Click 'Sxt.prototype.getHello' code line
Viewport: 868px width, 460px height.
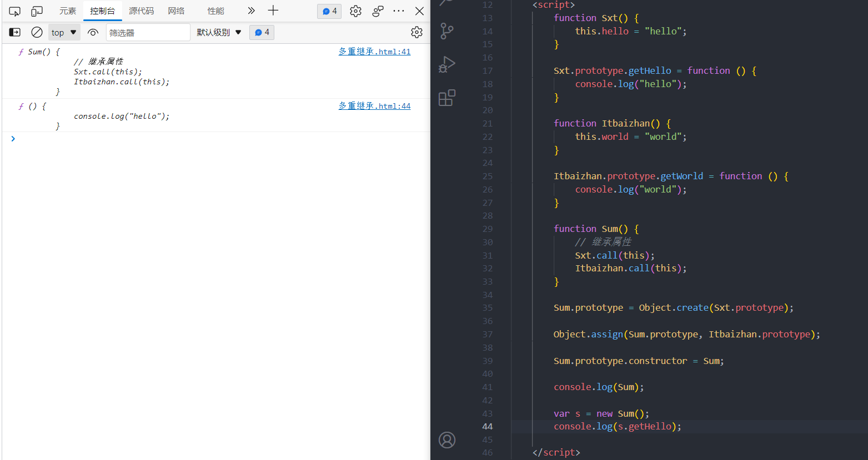[x=655, y=71]
